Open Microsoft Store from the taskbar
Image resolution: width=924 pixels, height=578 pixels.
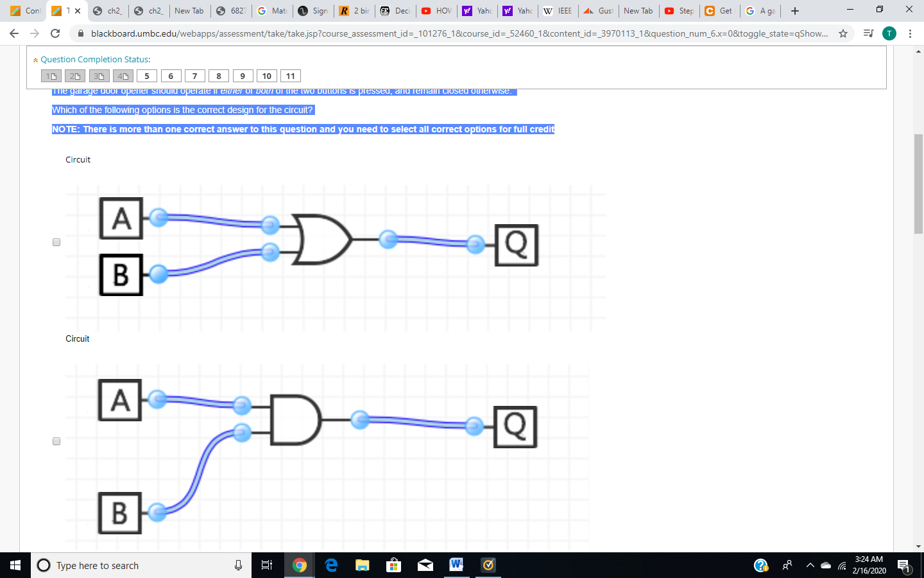(x=394, y=565)
